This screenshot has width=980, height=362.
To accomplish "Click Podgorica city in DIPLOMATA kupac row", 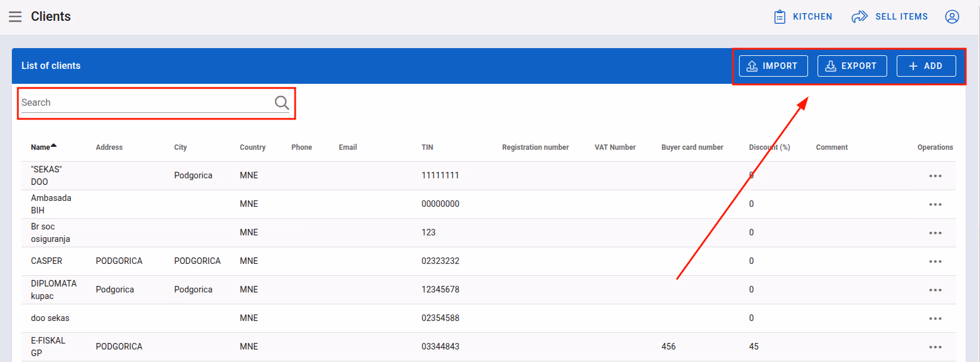I will point(193,289).
